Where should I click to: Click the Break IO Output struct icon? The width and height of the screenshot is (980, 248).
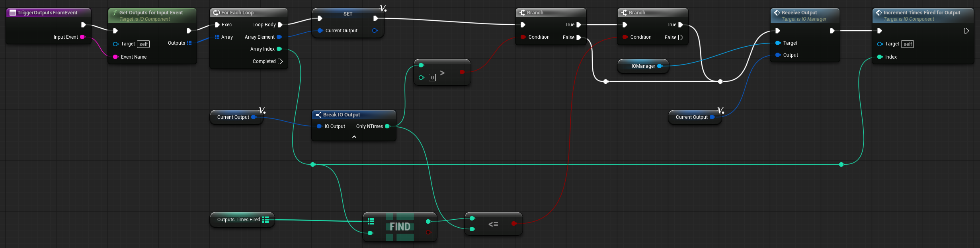(x=318, y=115)
